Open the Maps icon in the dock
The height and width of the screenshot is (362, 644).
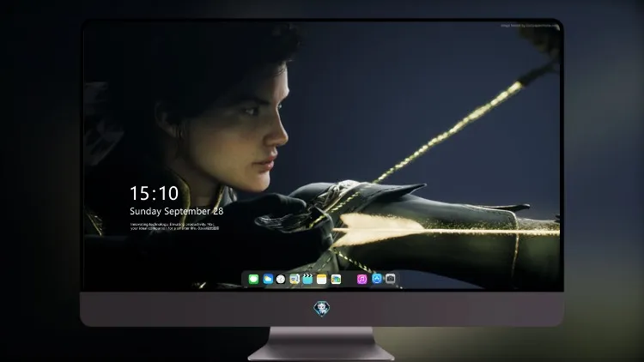(295, 279)
